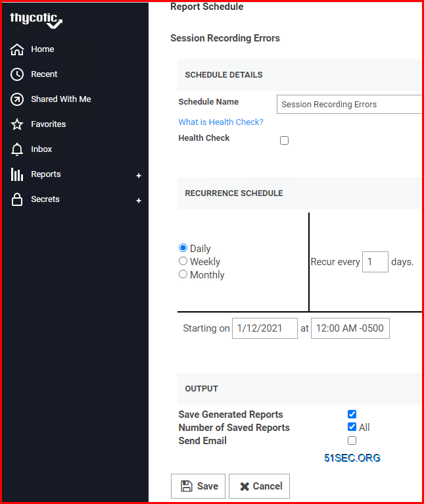Click the Report Schedule page title
The width and height of the screenshot is (424, 504).
click(x=207, y=7)
